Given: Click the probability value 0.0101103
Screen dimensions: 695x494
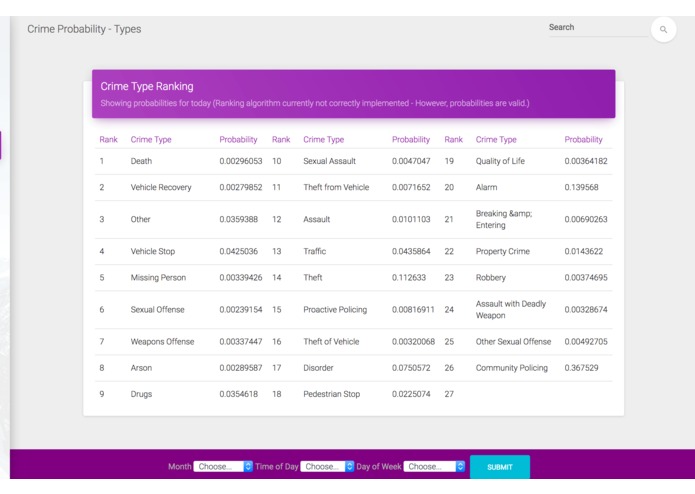Looking at the screenshot, I should coord(411,219).
